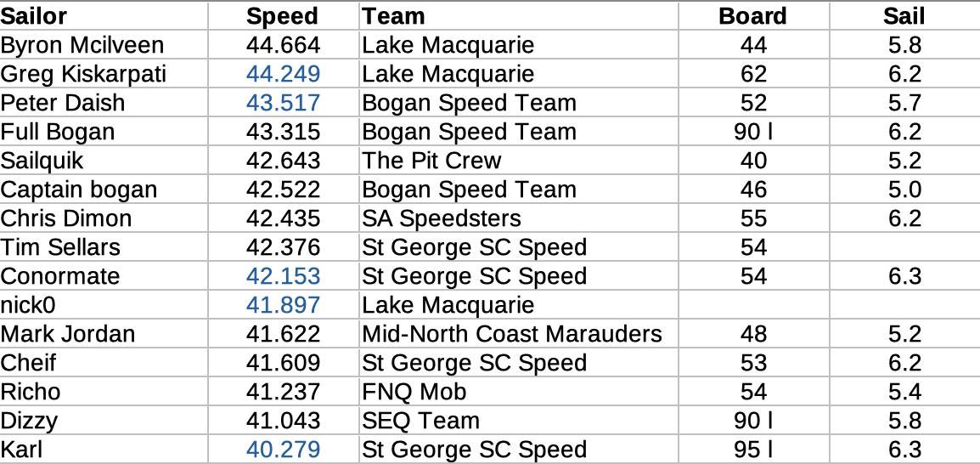
Task: Select the Sail column header
Action: [904, 16]
